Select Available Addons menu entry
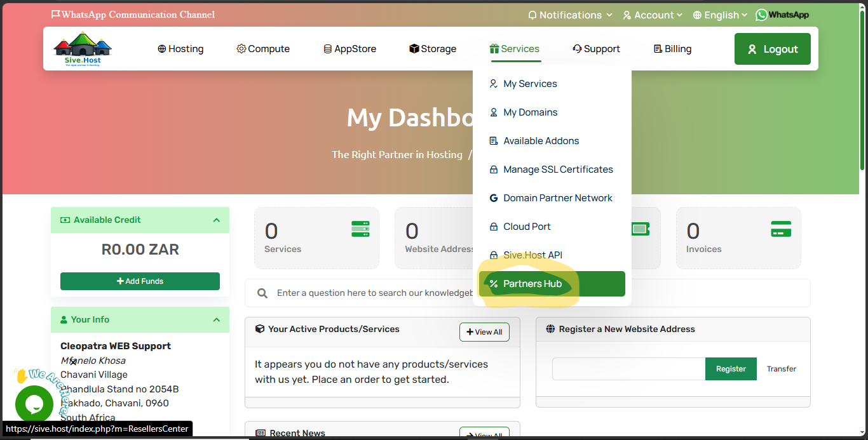Viewport: 868px width, 440px height. tap(552, 141)
